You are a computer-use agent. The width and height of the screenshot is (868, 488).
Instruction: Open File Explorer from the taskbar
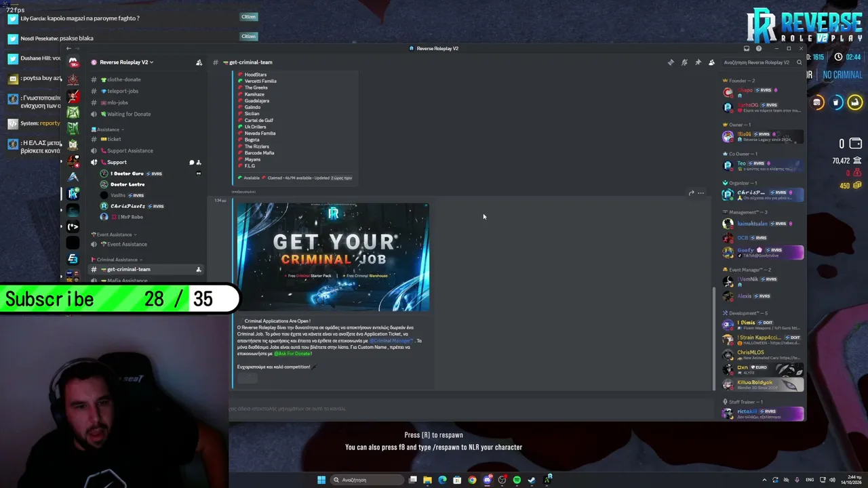click(427, 480)
